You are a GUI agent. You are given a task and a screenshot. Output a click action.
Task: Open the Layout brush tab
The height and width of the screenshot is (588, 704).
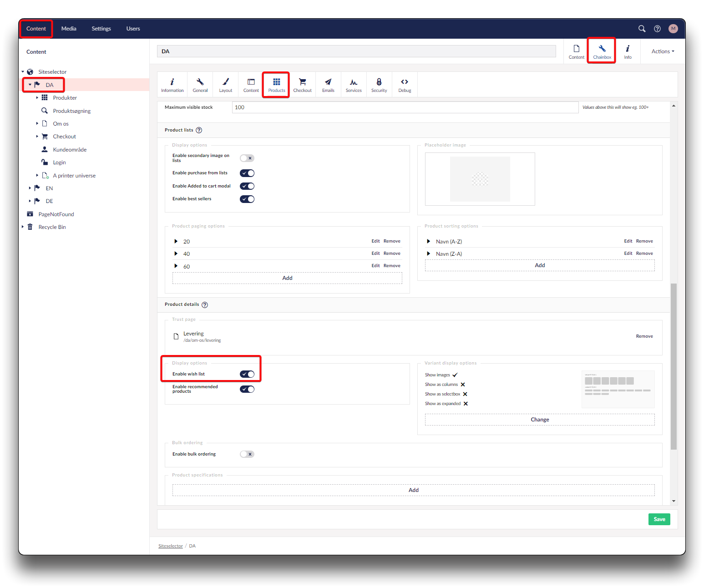click(225, 85)
